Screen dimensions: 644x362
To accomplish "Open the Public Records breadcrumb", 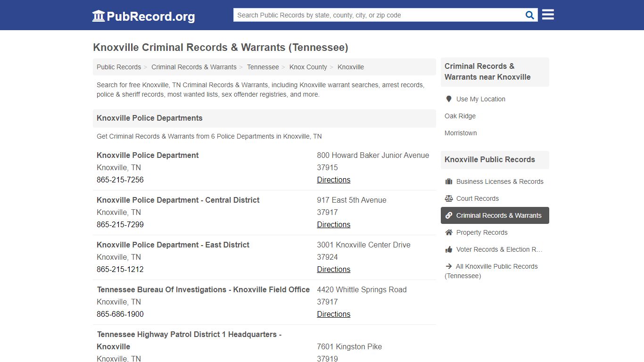I will click(119, 67).
